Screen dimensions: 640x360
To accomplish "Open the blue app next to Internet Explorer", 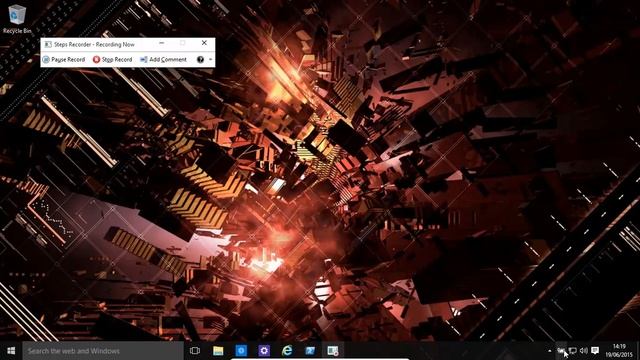I will pyautogui.click(x=310, y=351).
